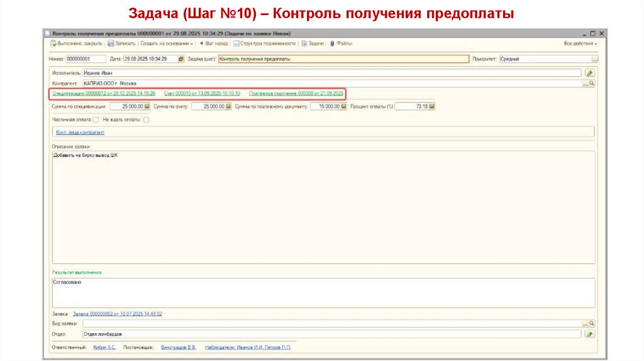Open the 'Контрагент' ellipsis select button
644x361 pixels.
[x=585, y=84]
